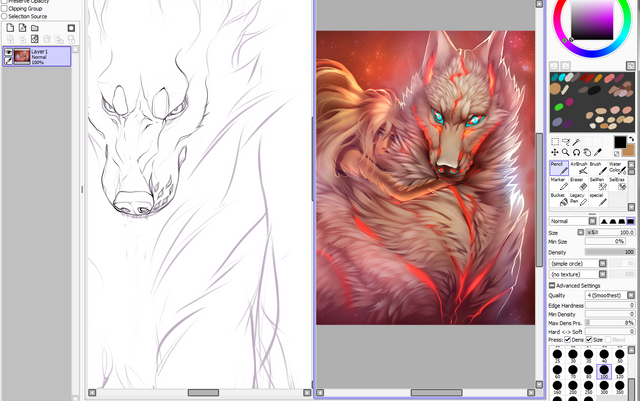This screenshot has height=401, width=640.
Task: Select the special brush tool
Action: [598, 199]
